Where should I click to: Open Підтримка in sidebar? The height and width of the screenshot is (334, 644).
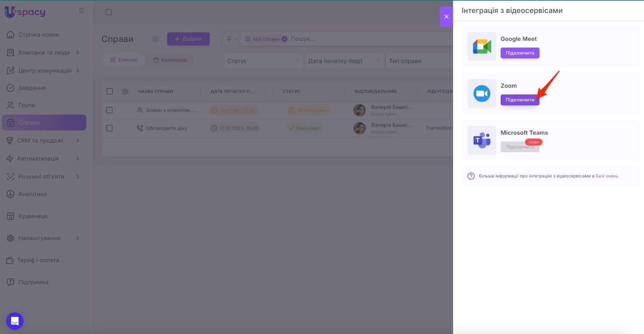pyautogui.click(x=33, y=282)
